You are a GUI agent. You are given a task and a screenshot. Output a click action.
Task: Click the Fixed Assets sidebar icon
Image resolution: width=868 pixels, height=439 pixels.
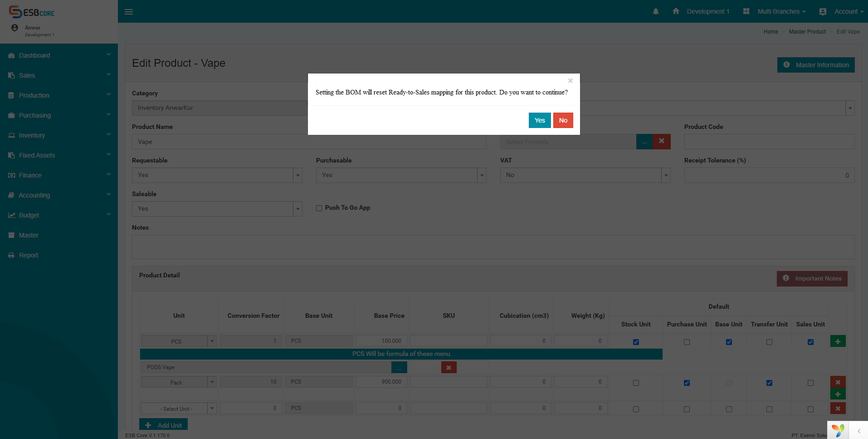(x=11, y=155)
